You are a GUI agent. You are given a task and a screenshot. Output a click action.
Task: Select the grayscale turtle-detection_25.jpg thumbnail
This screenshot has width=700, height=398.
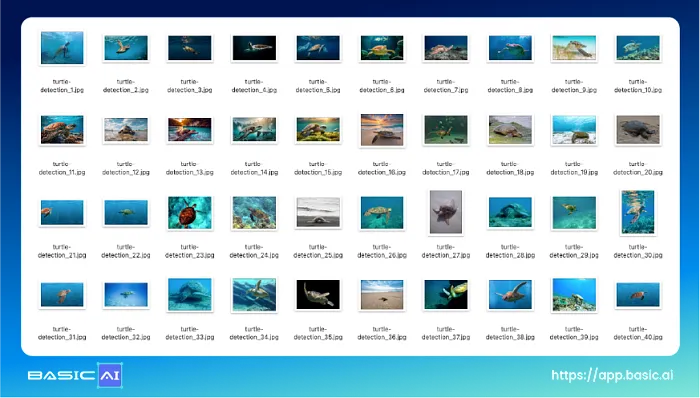[318, 212]
